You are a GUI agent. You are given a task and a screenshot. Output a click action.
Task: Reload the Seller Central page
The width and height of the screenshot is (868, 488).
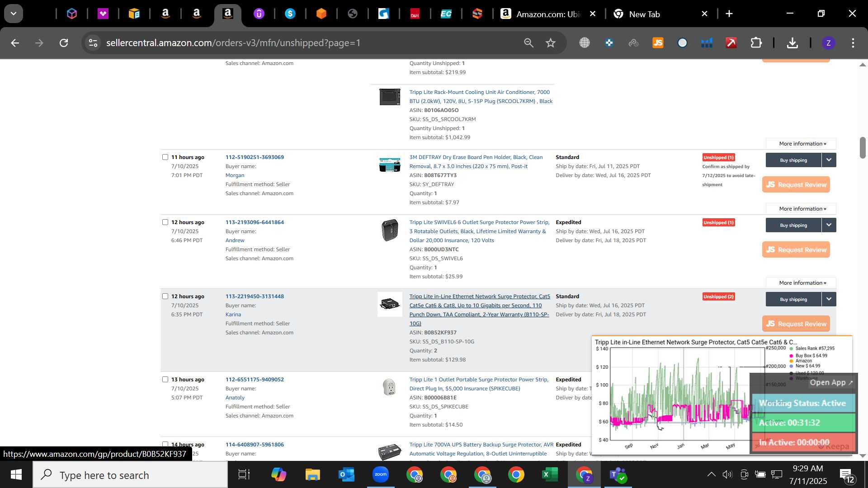64,43
